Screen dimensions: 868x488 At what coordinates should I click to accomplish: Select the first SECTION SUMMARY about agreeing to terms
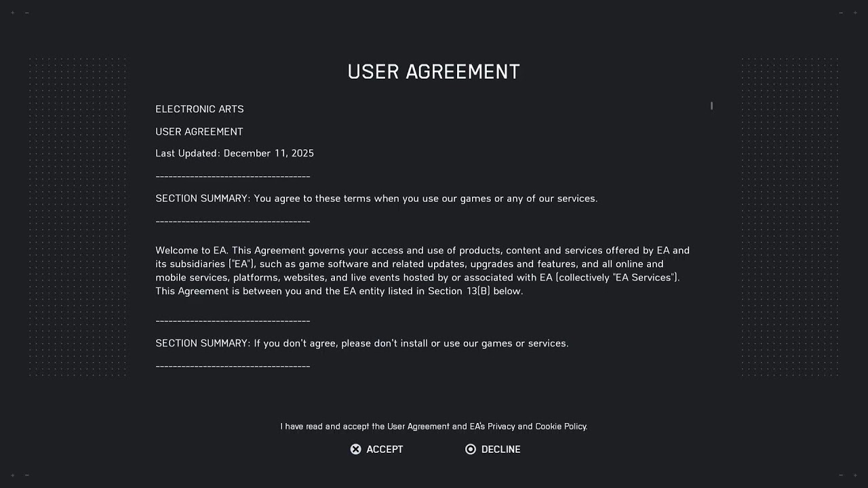[376, 199]
